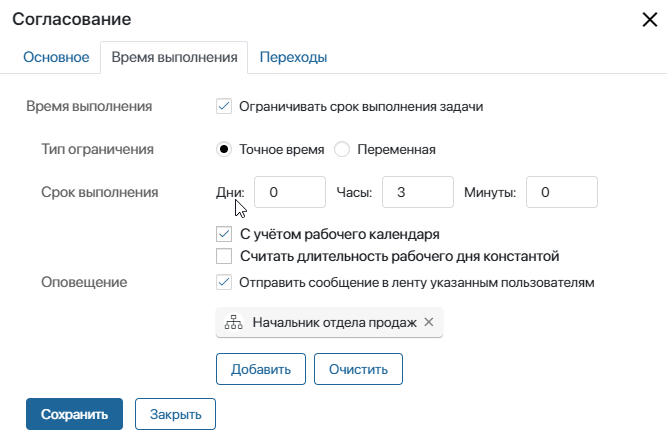Click the Начальник отдела продаж tag text
Image resolution: width=667 pixels, height=435 pixels.
pos(335,322)
